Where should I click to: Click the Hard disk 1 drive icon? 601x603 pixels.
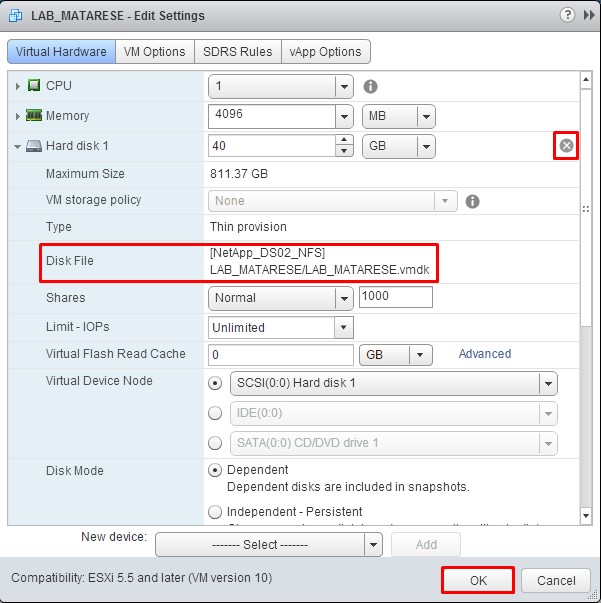[33, 146]
